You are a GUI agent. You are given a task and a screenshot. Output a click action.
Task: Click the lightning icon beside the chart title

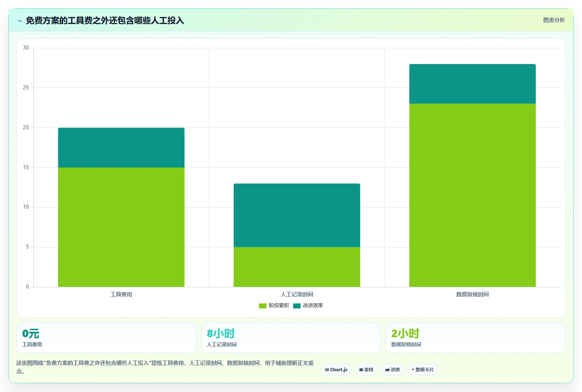point(20,21)
